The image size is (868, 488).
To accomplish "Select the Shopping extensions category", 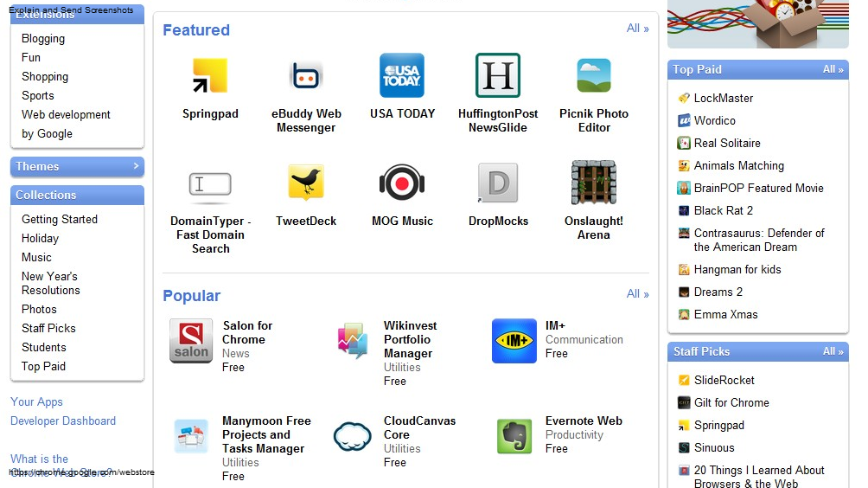I will (x=45, y=76).
